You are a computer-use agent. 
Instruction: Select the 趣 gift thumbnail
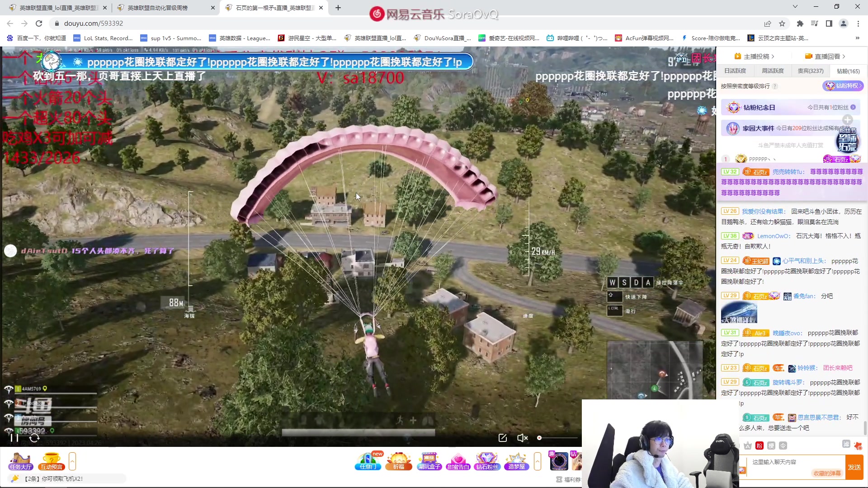coord(558,461)
